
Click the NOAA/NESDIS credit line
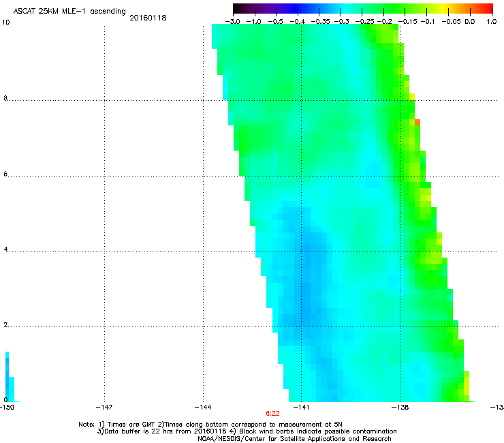pos(294,439)
